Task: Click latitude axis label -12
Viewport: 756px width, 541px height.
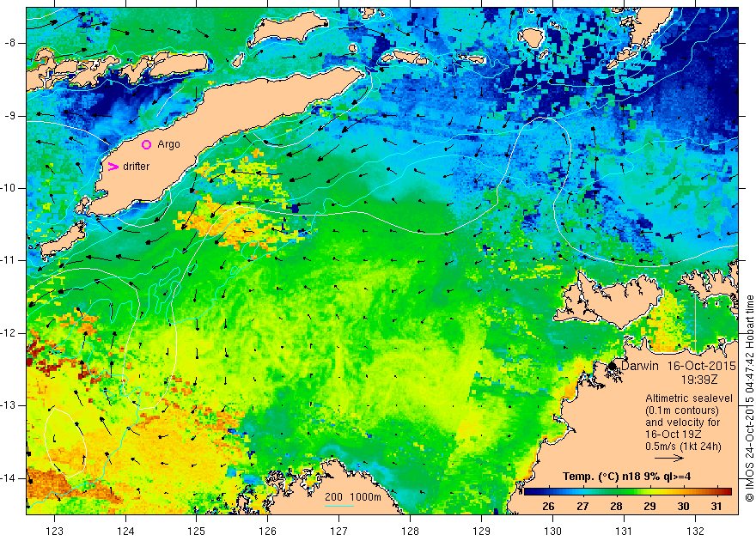Action: (8, 333)
